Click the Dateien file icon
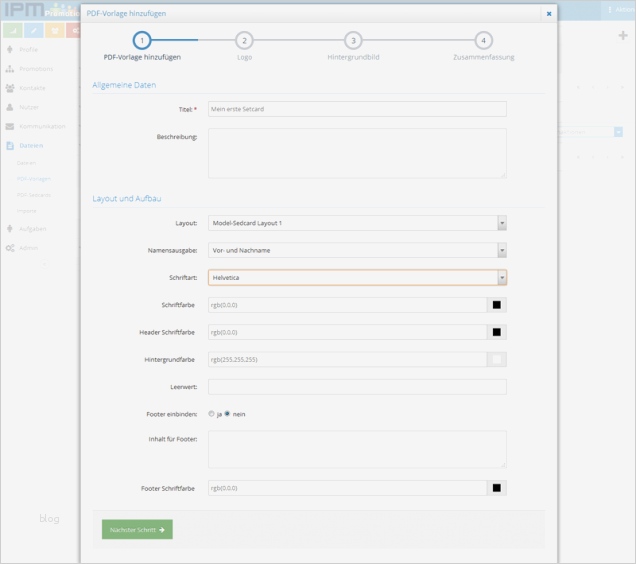The image size is (636, 564). [10, 146]
